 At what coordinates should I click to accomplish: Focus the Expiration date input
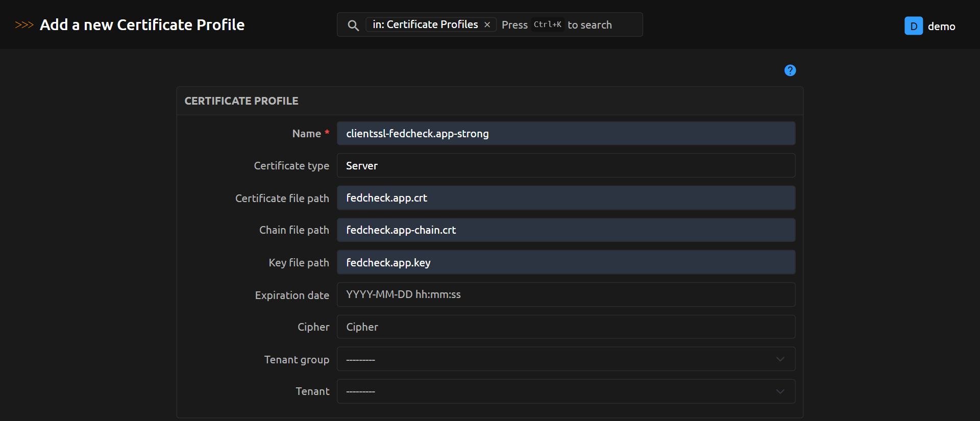[x=566, y=295]
